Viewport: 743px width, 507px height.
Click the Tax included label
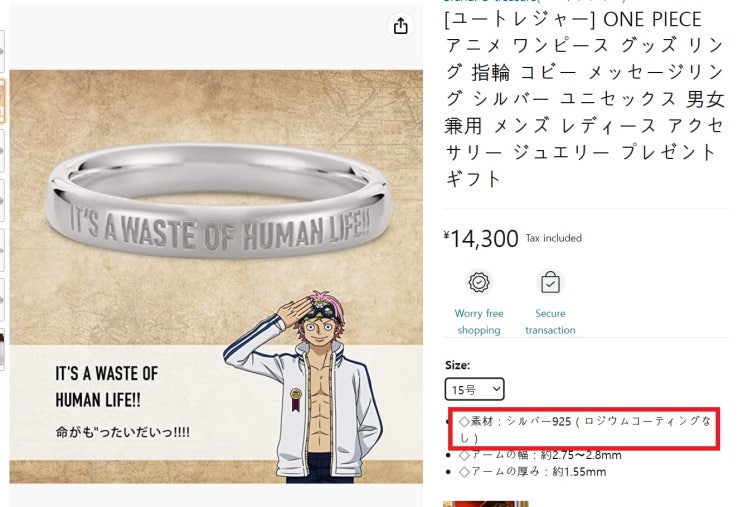click(553, 238)
